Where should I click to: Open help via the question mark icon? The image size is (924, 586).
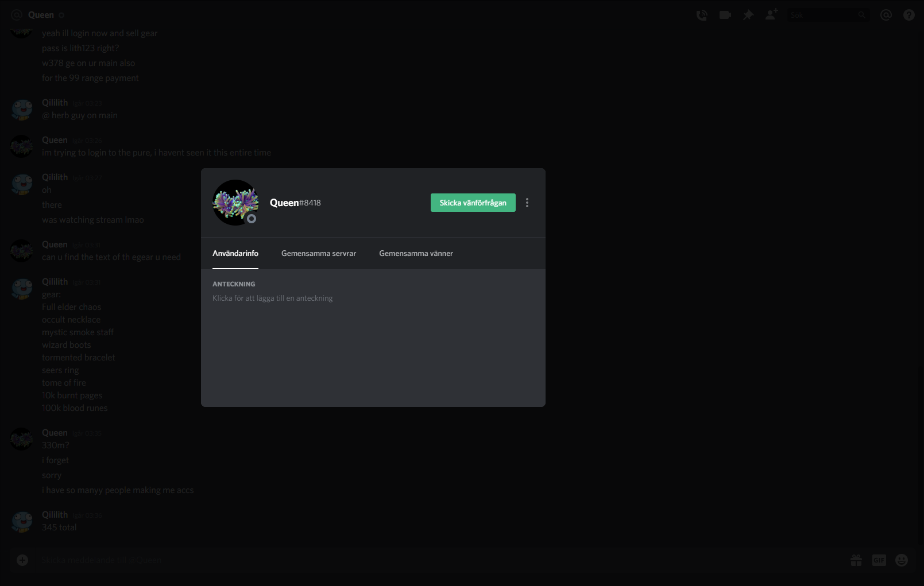909,15
